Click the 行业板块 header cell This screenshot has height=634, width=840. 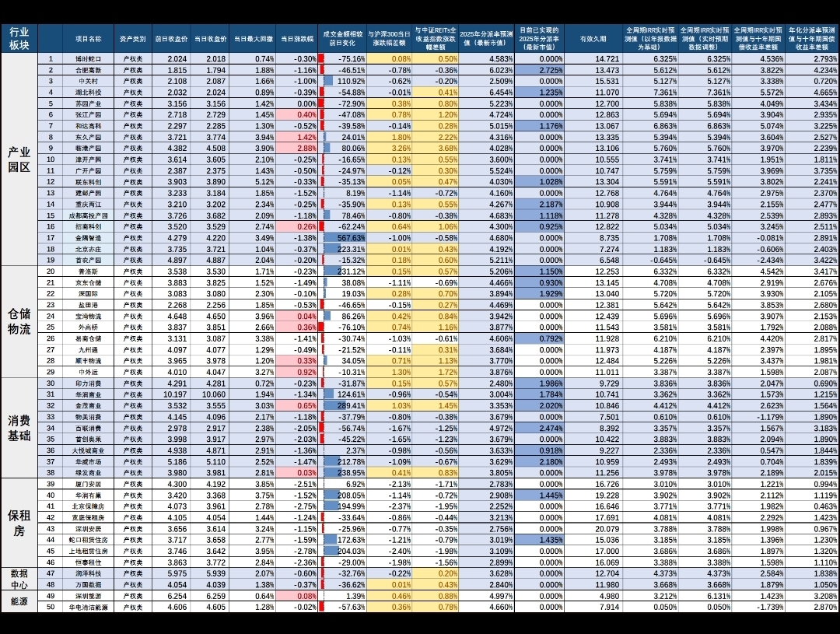coord(19,39)
